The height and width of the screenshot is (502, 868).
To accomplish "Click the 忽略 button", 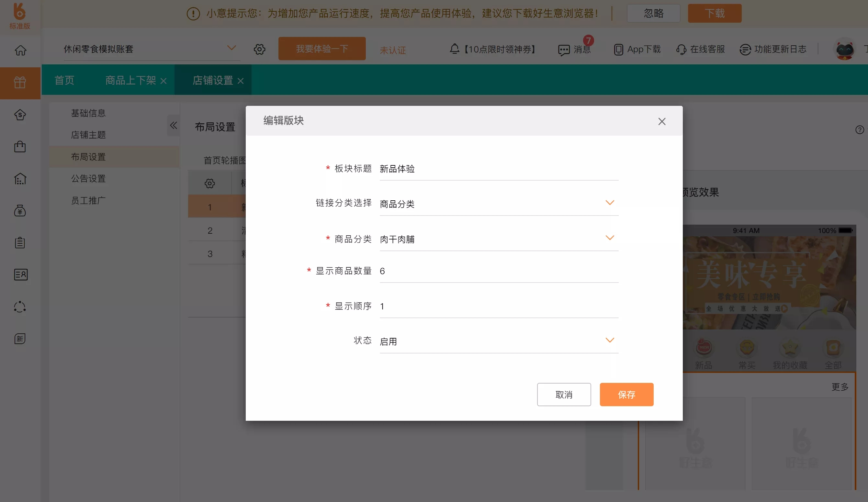I will tap(653, 13).
